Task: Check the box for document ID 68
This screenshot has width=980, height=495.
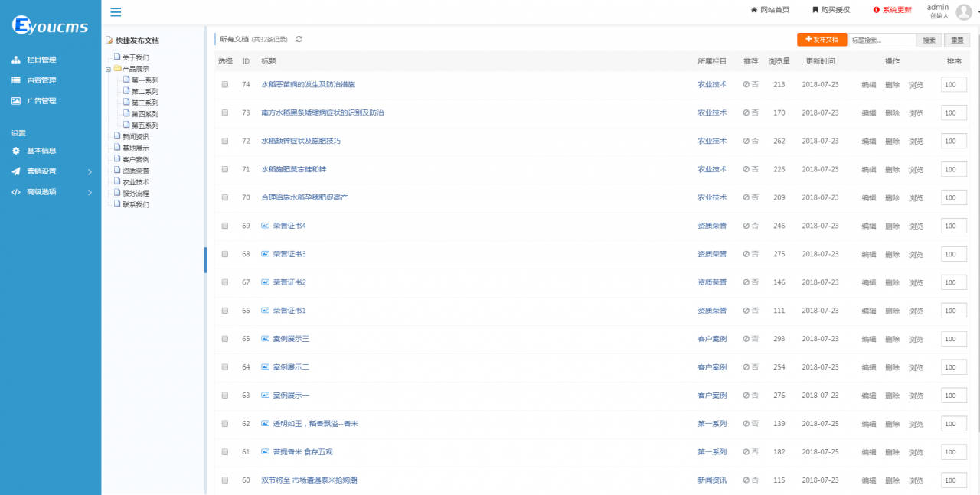Action: click(225, 254)
